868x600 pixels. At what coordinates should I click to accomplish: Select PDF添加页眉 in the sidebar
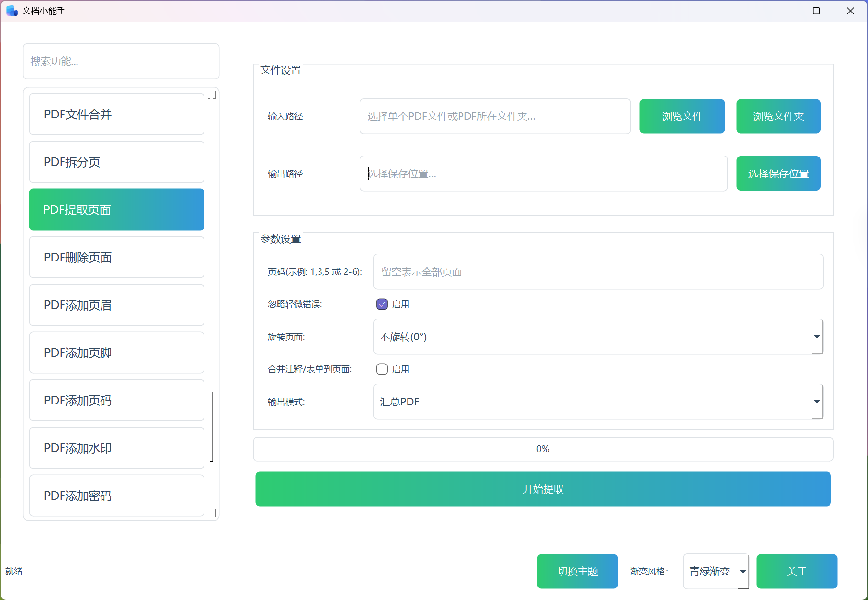116,305
